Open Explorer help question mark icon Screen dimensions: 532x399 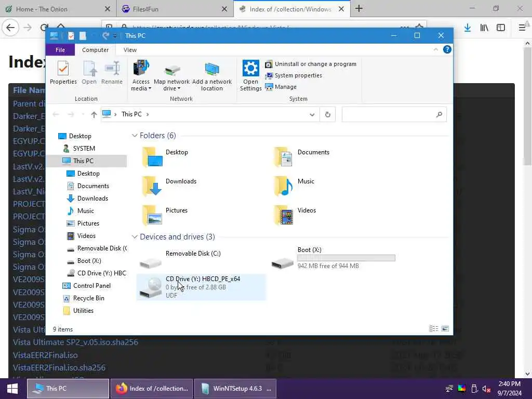pos(447,49)
